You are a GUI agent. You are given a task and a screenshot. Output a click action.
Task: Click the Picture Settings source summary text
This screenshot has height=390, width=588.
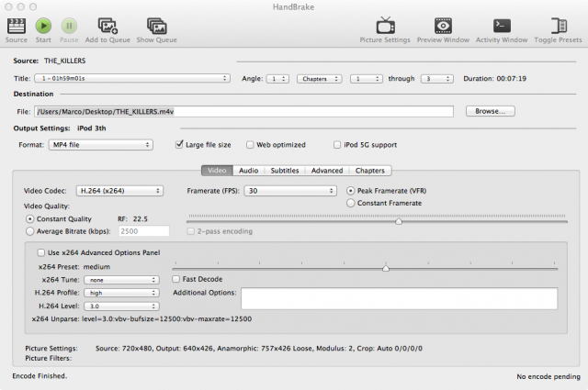[259, 349]
